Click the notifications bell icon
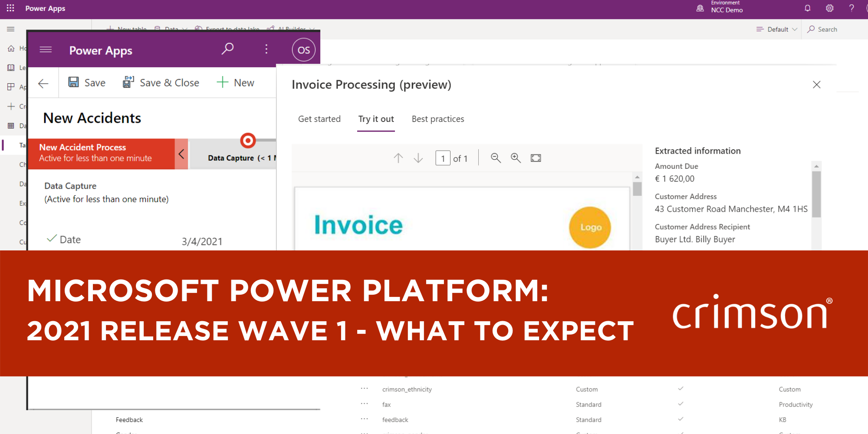868x434 pixels. click(x=807, y=8)
